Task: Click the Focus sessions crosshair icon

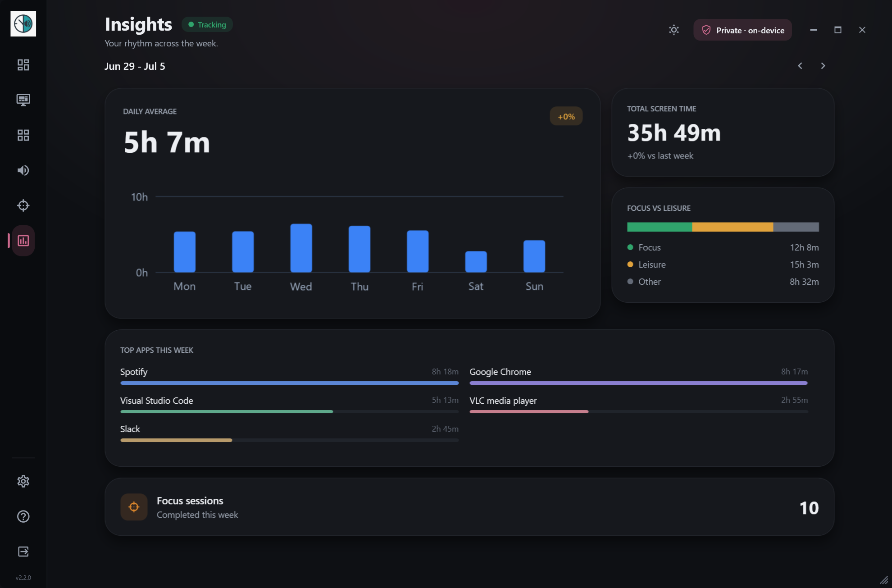Action: point(134,507)
